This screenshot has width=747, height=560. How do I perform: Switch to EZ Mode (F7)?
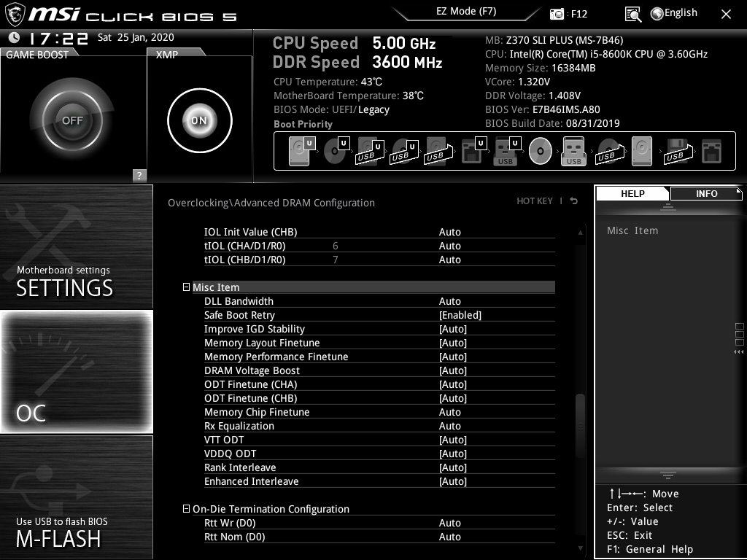click(x=466, y=12)
